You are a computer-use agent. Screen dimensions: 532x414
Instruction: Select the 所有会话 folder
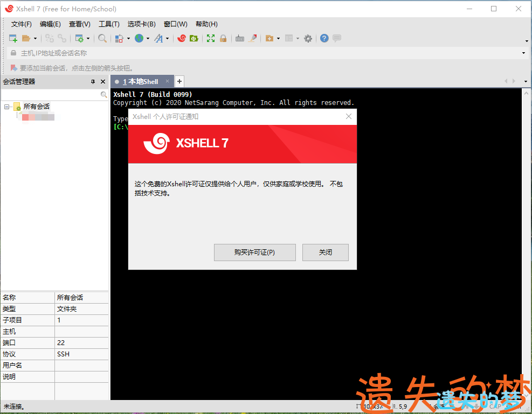click(36, 107)
